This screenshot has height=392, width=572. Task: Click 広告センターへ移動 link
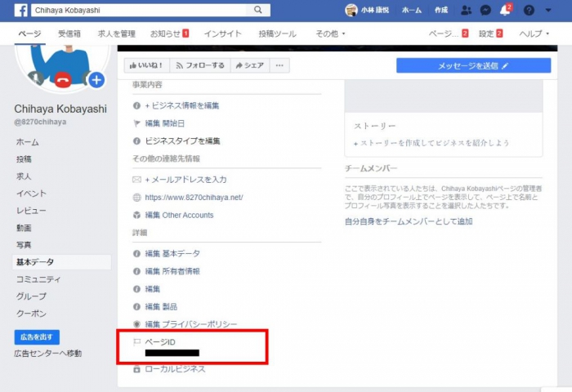coord(47,354)
